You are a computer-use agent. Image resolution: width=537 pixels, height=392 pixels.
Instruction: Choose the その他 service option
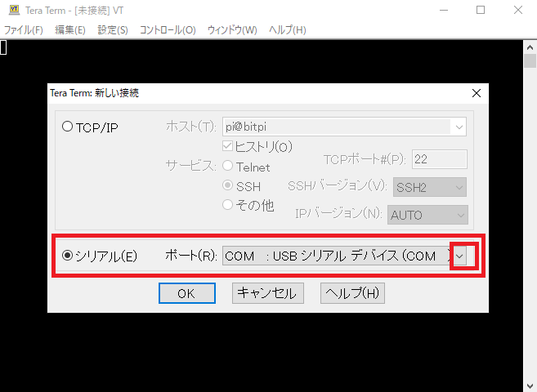point(228,205)
